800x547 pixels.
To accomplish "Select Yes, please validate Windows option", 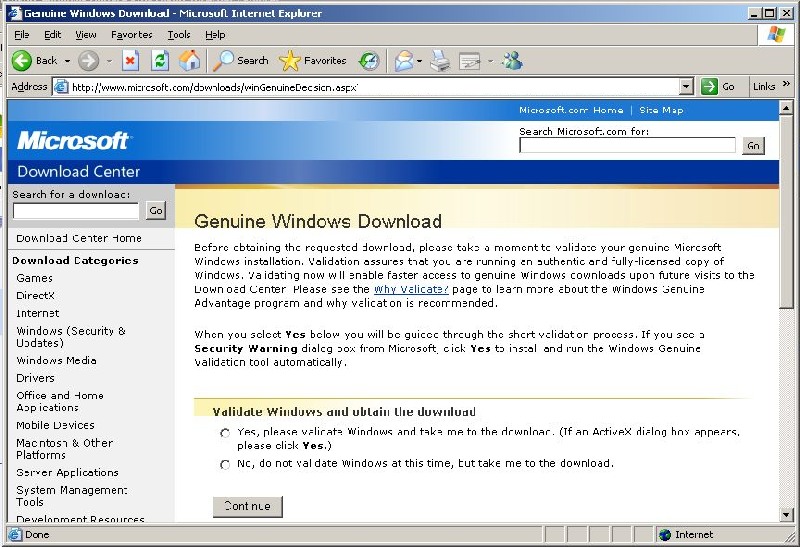I will pos(225,433).
